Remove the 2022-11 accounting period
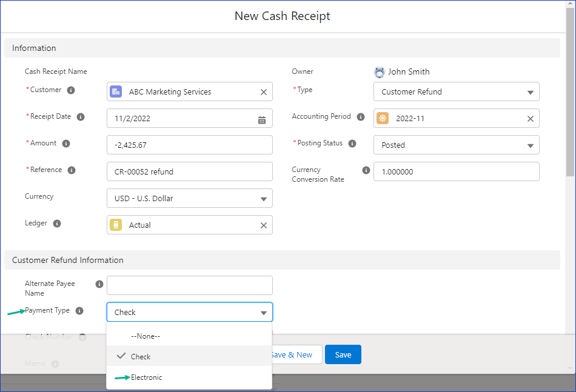The height and width of the screenshot is (392, 576). [531, 119]
